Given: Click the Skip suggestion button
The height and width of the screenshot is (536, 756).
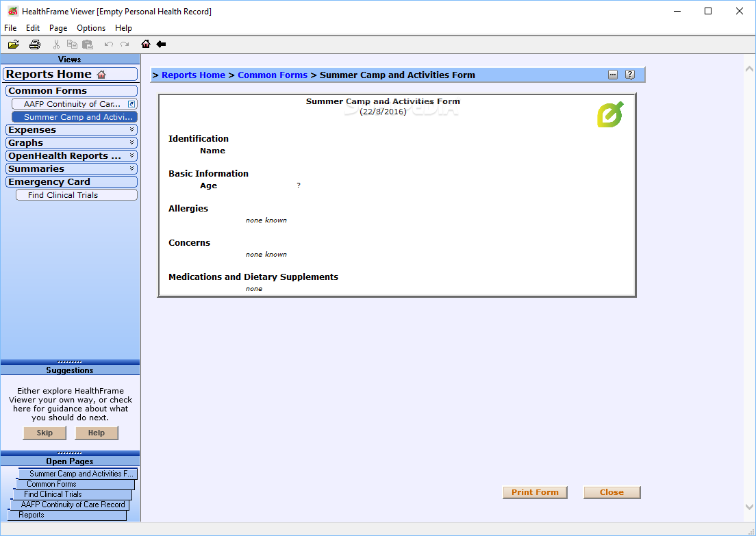Looking at the screenshot, I should coord(45,433).
